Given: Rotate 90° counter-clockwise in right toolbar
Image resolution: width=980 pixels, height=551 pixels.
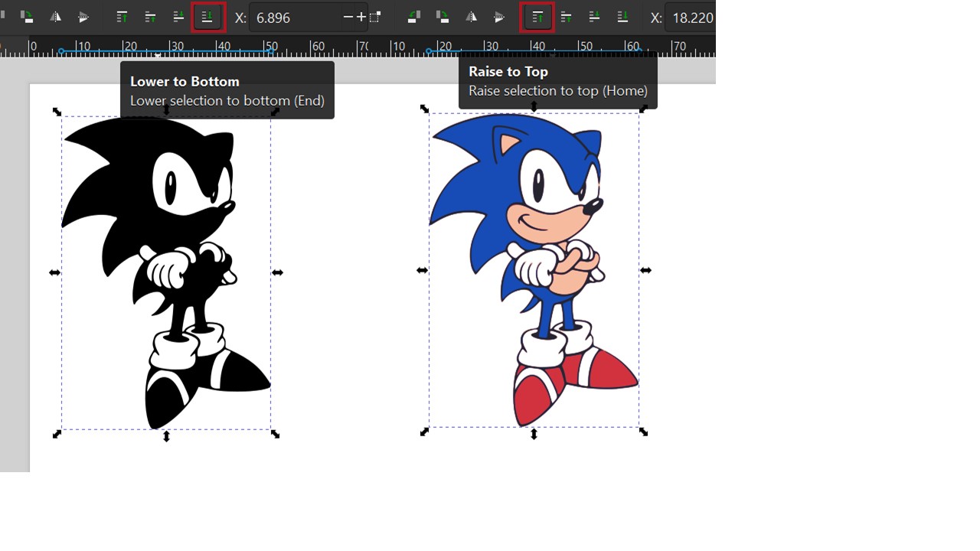Looking at the screenshot, I should point(414,17).
